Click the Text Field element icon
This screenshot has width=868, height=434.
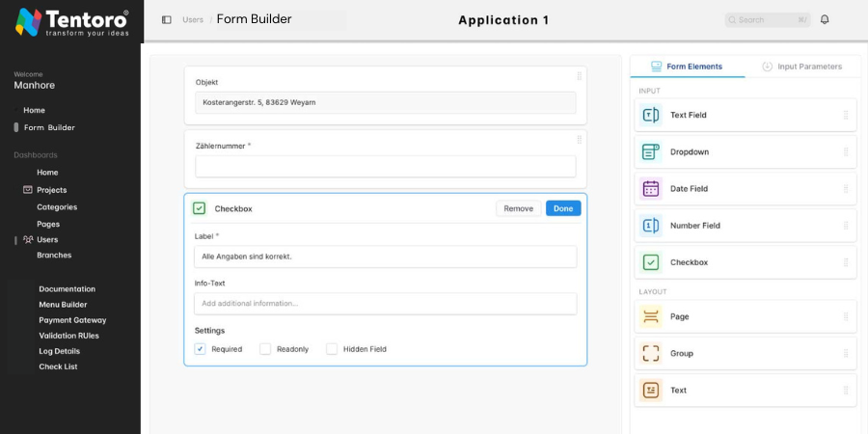pyautogui.click(x=650, y=115)
